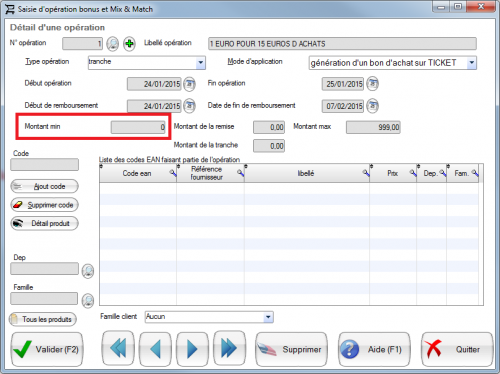Open Détail produit
This screenshot has height=374, width=500.
click(45, 223)
